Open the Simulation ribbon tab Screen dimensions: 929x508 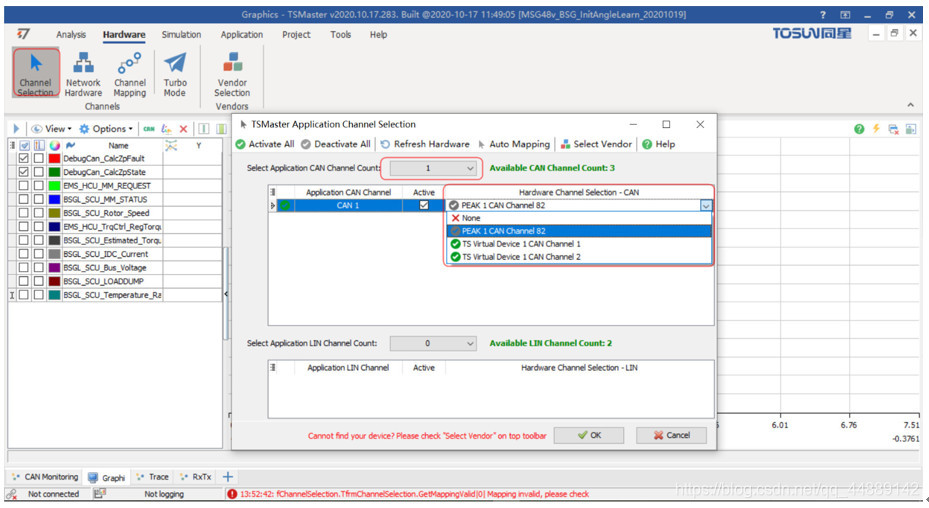[x=181, y=34]
